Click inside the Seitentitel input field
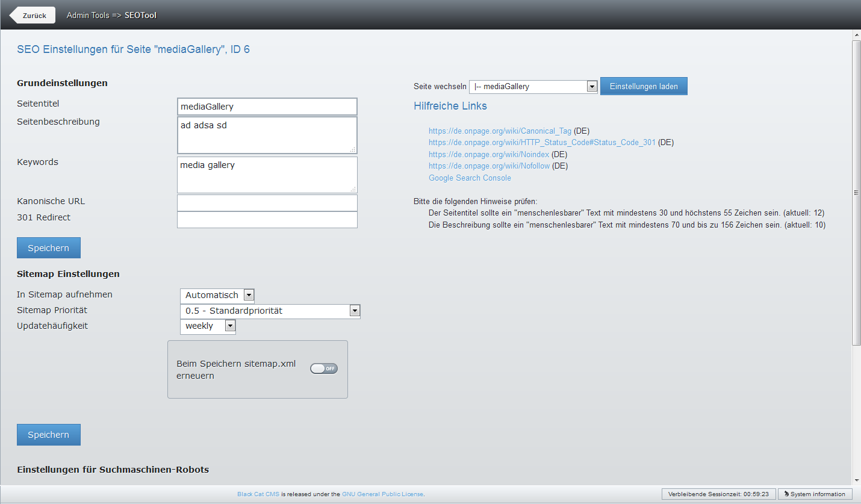The height and width of the screenshot is (504, 861). (267, 106)
